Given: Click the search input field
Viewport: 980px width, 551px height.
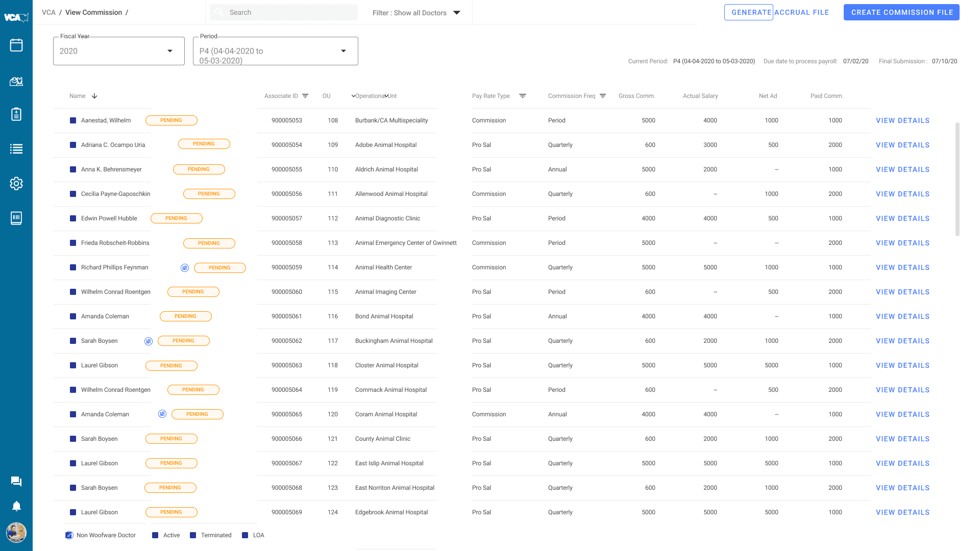Looking at the screenshot, I should click(284, 12).
